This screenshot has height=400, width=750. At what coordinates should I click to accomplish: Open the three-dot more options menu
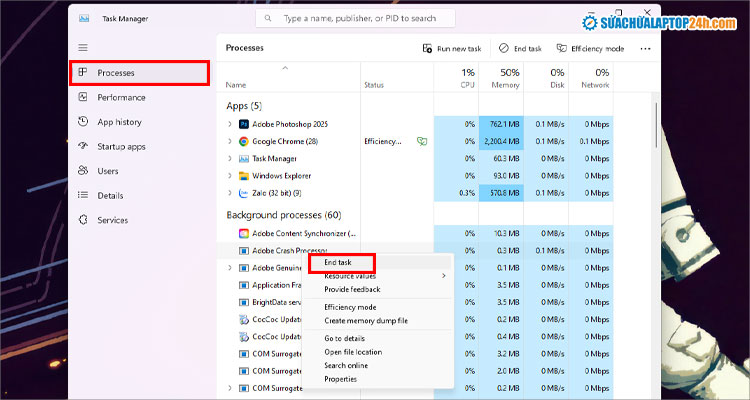click(x=645, y=48)
